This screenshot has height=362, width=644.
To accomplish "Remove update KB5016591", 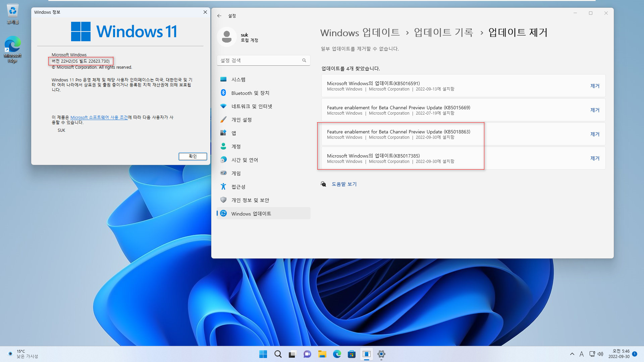I will pyautogui.click(x=595, y=86).
